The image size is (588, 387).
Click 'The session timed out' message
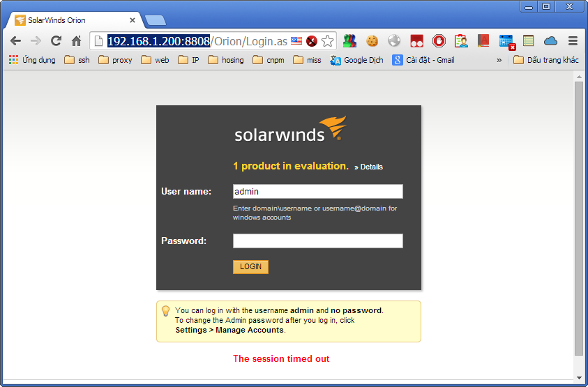click(x=281, y=358)
